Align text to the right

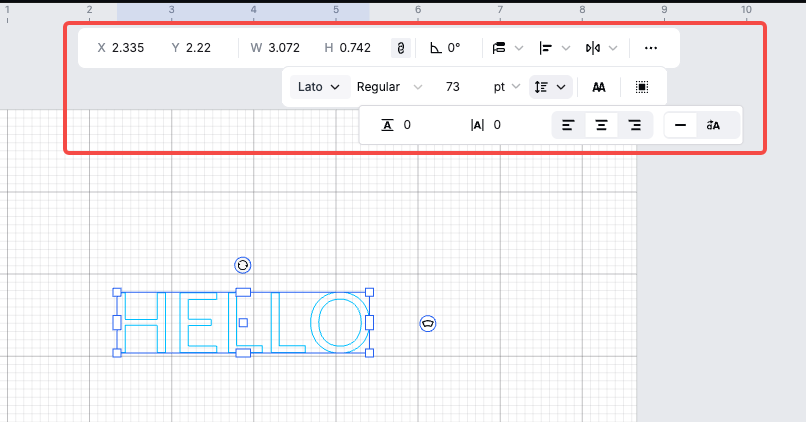[x=635, y=125]
